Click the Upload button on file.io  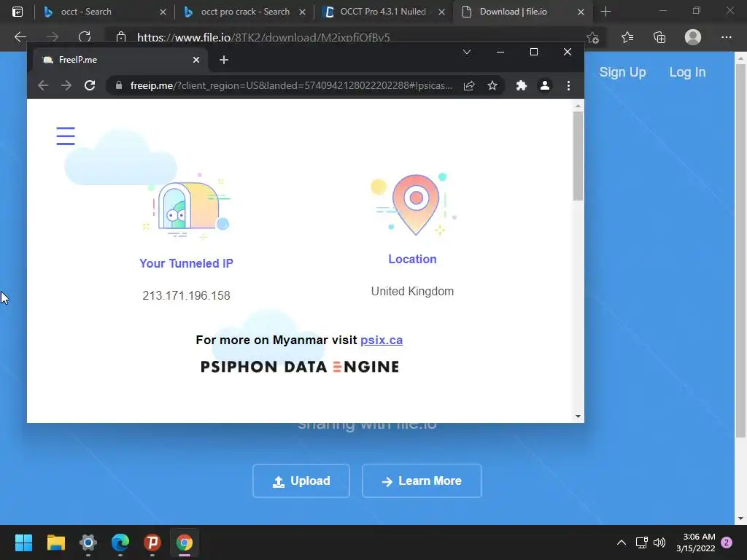(301, 481)
